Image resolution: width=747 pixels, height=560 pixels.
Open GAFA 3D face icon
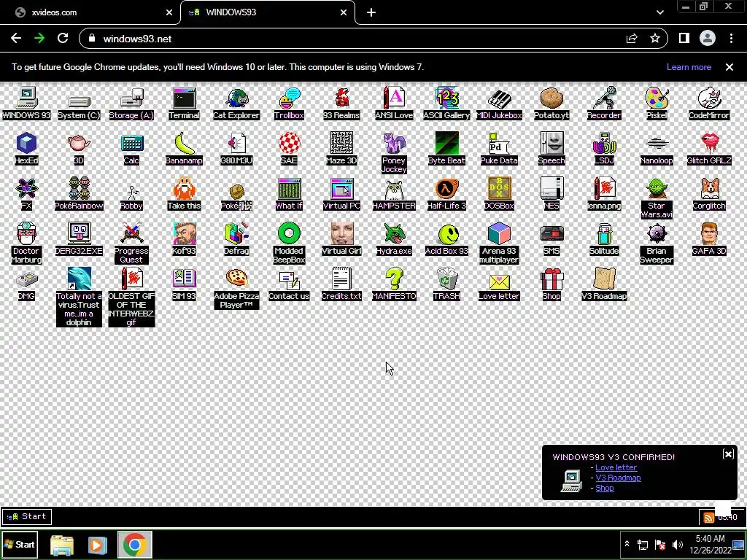709,239
